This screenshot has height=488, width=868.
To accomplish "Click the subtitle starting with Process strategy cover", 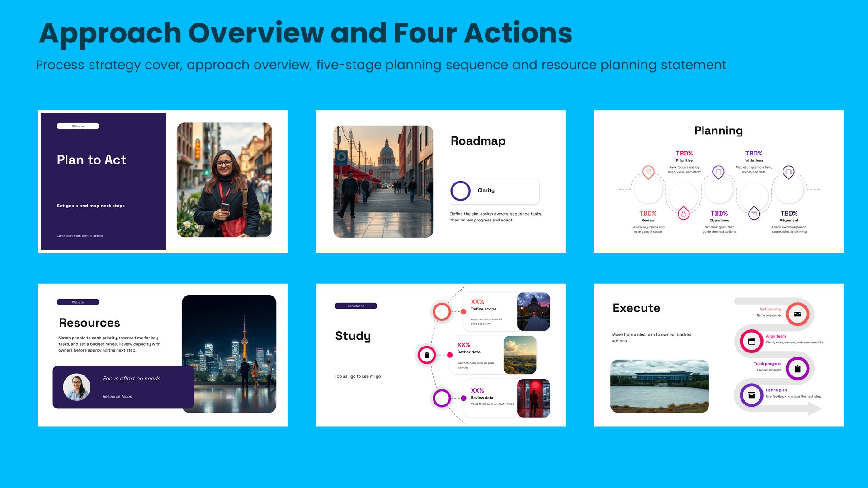I will 381,65.
